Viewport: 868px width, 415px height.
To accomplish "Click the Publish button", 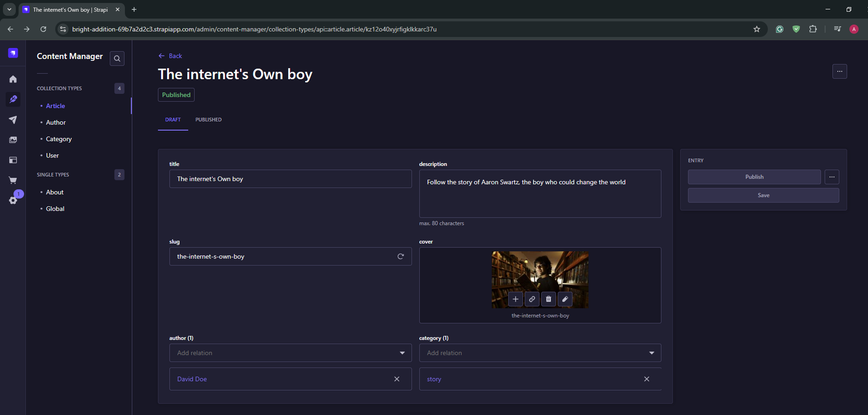I will point(754,177).
